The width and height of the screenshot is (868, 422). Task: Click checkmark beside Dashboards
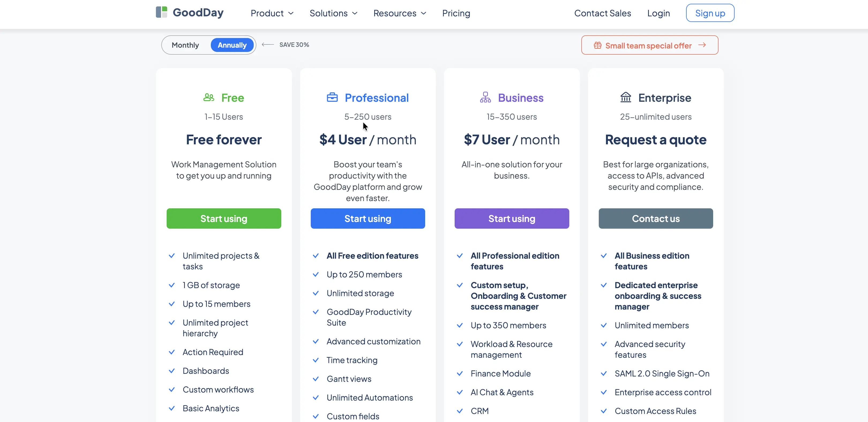coord(171,371)
